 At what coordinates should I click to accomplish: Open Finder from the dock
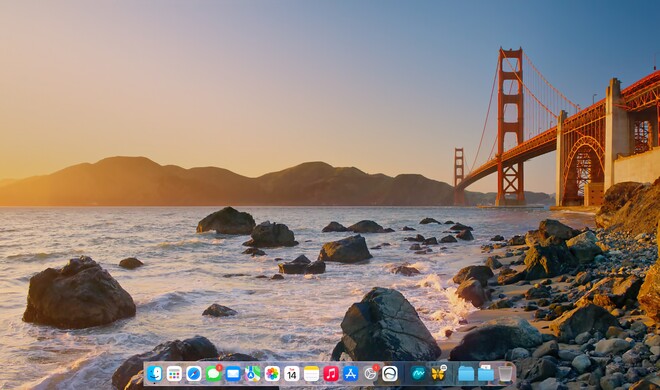[154, 374]
